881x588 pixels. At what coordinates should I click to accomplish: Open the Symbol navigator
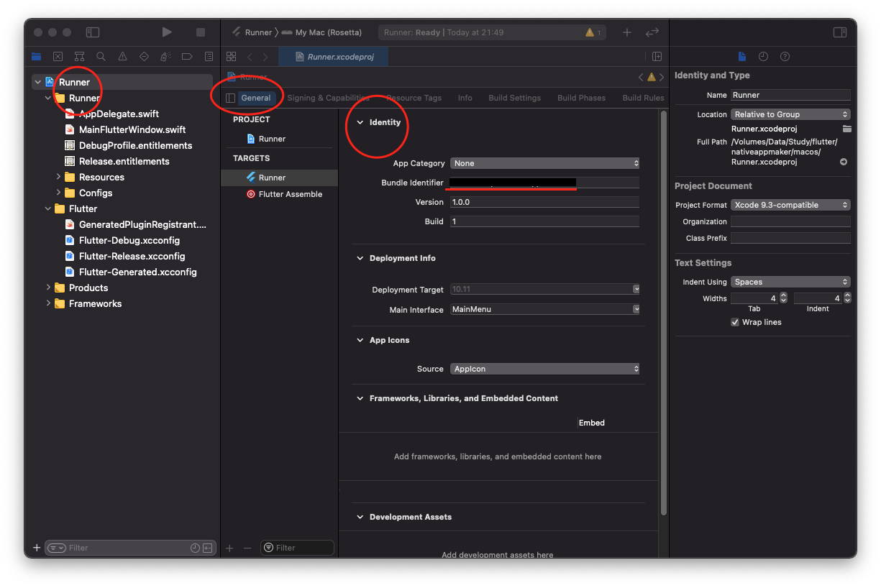[x=80, y=57]
